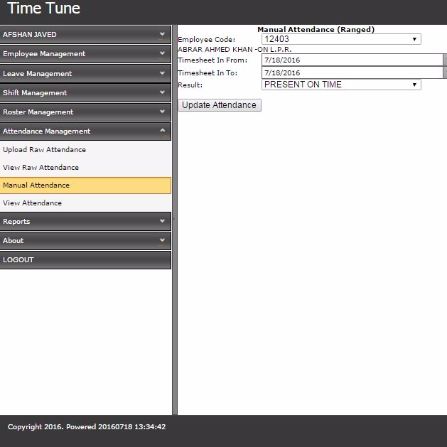
Task: Expand the Shift Management chevron
Action: (162, 92)
